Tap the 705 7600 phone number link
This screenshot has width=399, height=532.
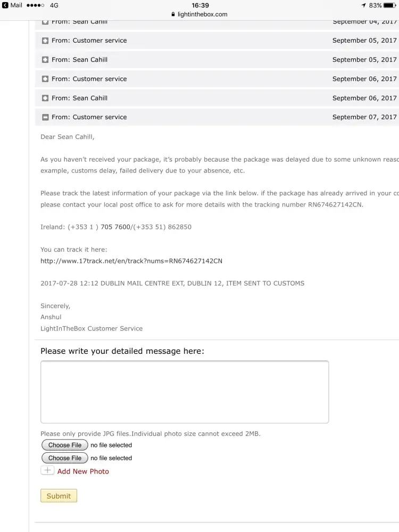point(115,227)
